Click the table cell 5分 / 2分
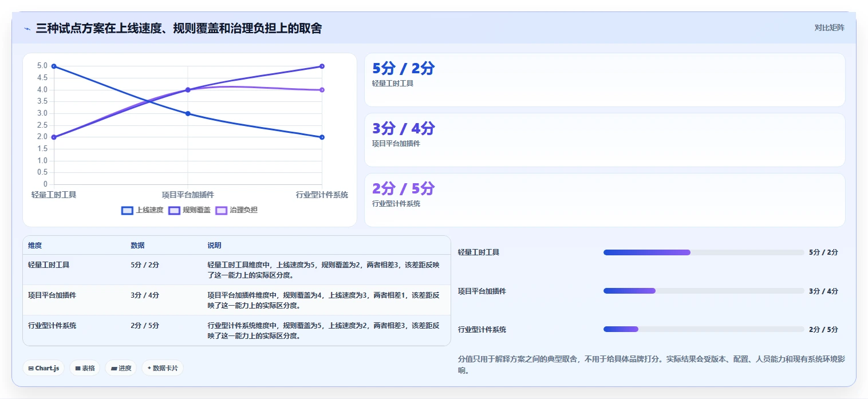 (x=145, y=265)
